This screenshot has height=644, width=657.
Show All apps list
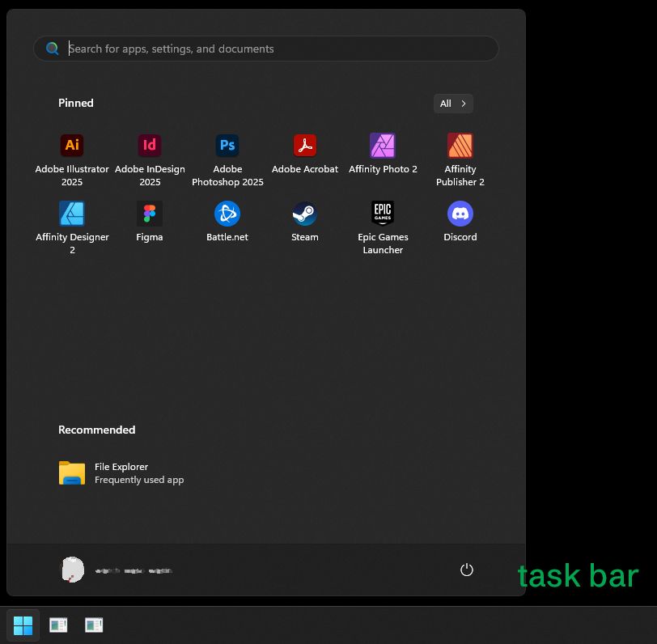tap(453, 104)
